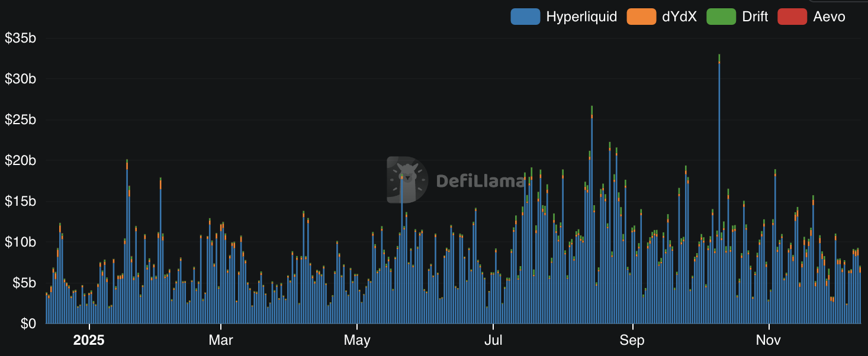Image resolution: width=868 pixels, height=356 pixels.
Task: Click the $0 y-axis label
Action: (x=29, y=324)
